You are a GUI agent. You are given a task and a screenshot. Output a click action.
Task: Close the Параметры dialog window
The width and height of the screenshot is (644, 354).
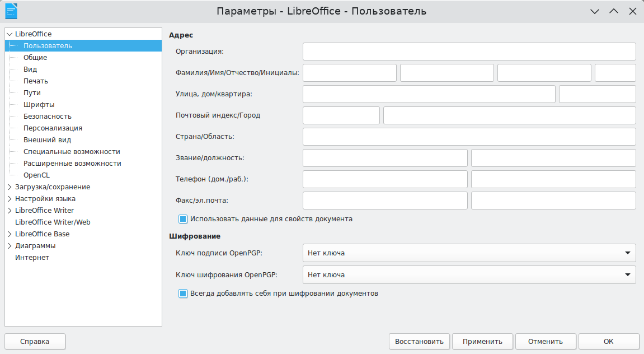632,12
